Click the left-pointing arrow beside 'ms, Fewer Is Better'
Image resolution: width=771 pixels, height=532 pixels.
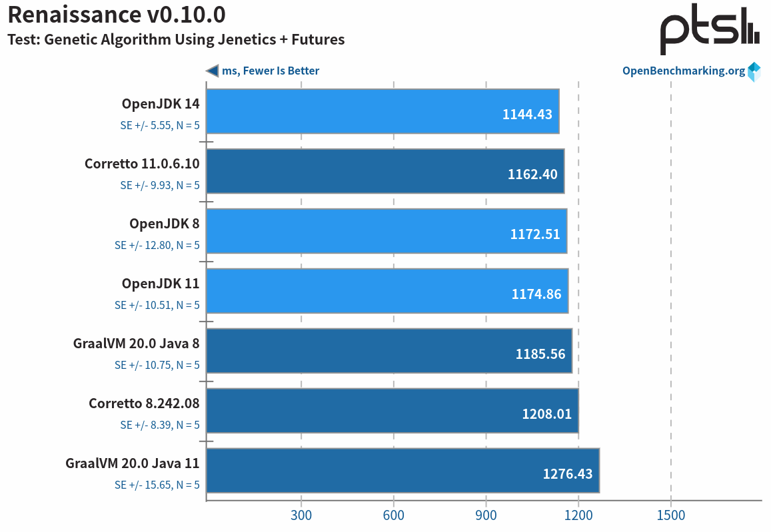212,71
